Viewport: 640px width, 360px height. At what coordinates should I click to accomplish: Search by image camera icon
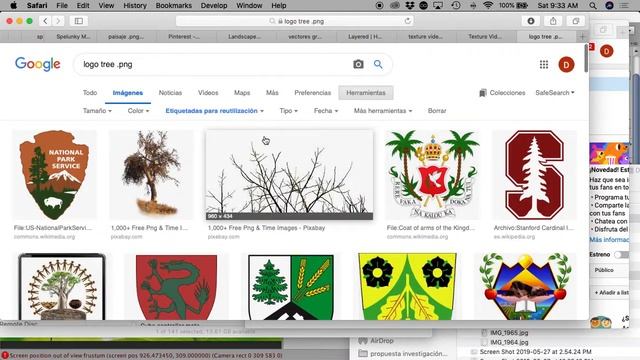pyautogui.click(x=358, y=64)
